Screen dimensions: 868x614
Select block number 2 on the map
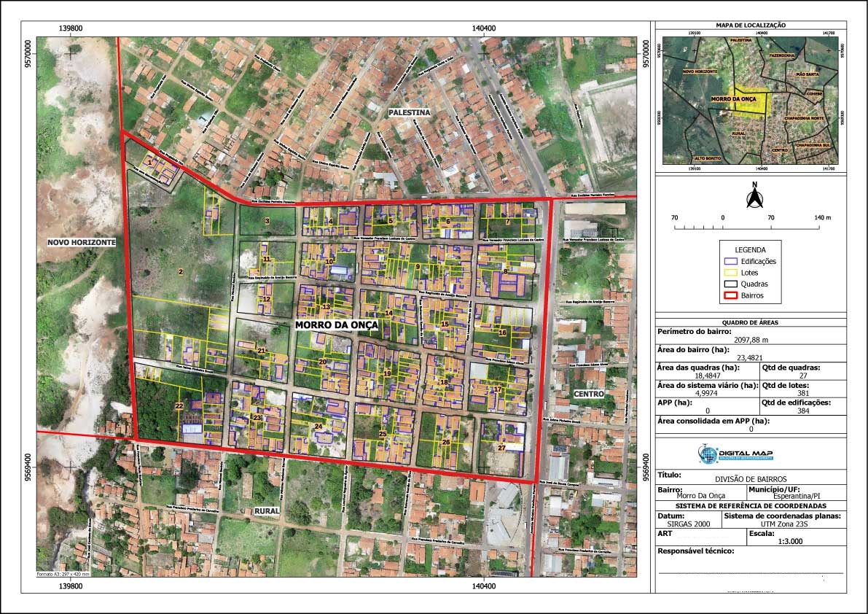[181, 271]
